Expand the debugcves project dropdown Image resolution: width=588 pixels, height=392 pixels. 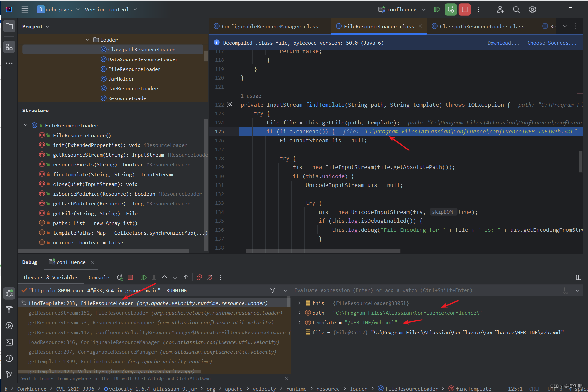(x=78, y=9)
